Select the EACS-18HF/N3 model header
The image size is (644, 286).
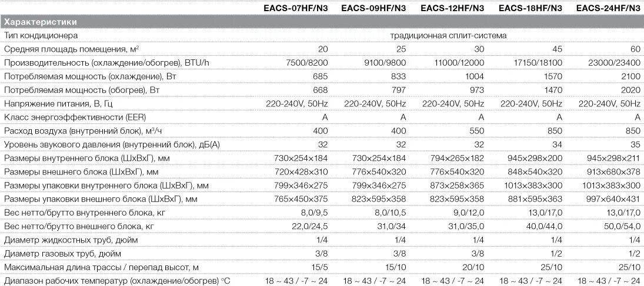click(530, 8)
